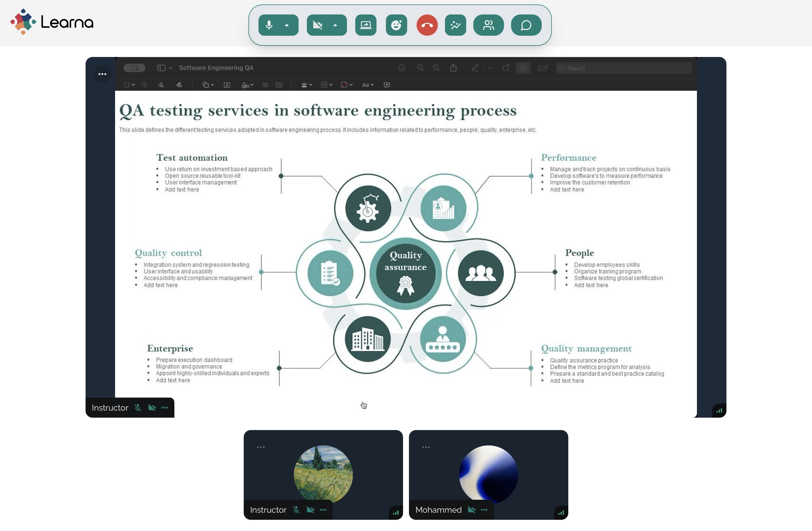Screen dimensions: 812x531
Task: Click the muted mic icon beside Instructor's screen-share label
Action: coord(138,408)
